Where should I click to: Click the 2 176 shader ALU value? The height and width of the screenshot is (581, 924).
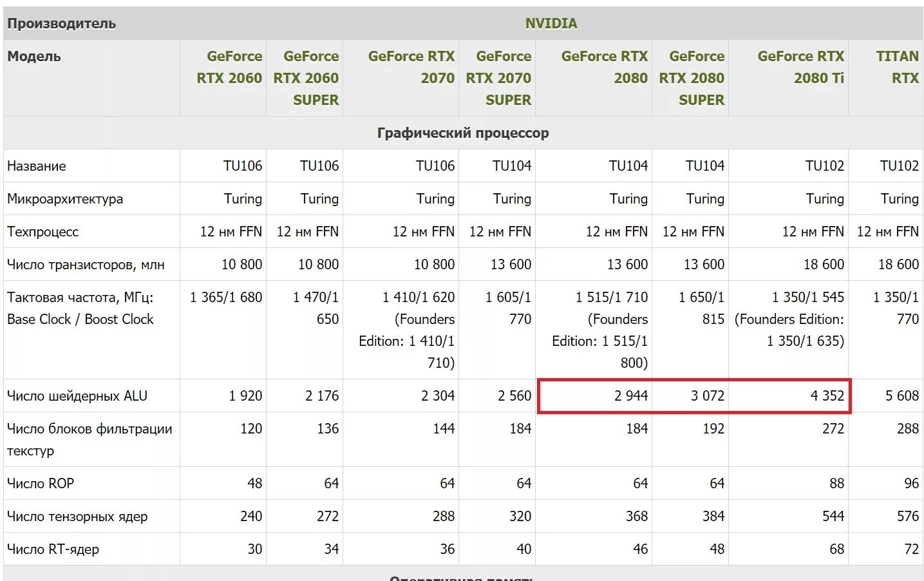pyautogui.click(x=322, y=396)
